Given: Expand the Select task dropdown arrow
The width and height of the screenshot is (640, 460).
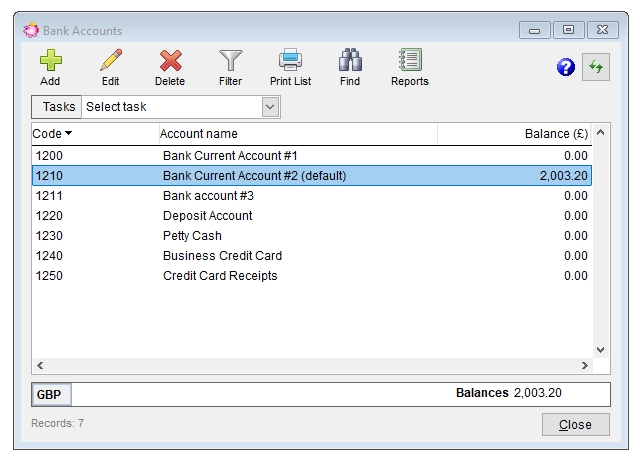Looking at the screenshot, I should (270, 107).
